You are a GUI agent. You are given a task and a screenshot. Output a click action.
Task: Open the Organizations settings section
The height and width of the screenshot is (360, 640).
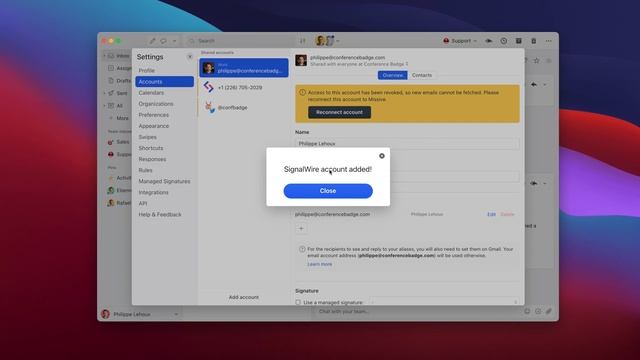156,104
